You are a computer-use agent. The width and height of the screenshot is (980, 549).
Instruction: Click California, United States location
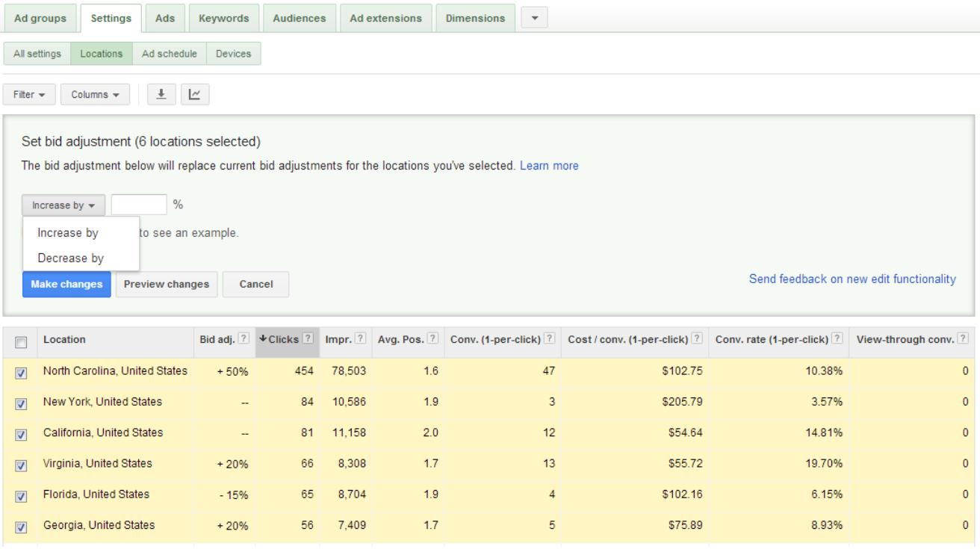[103, 432]
